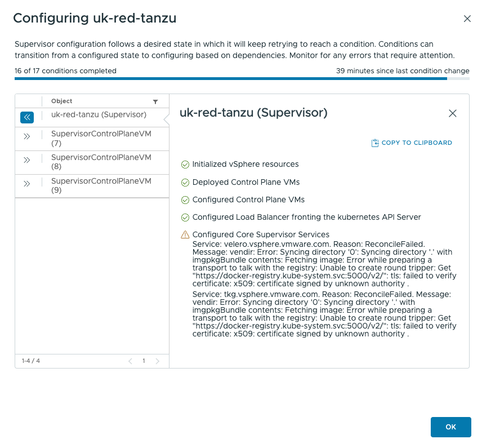Click the next page arrow in pagination
482x448 pixels.
click(157, 361)
